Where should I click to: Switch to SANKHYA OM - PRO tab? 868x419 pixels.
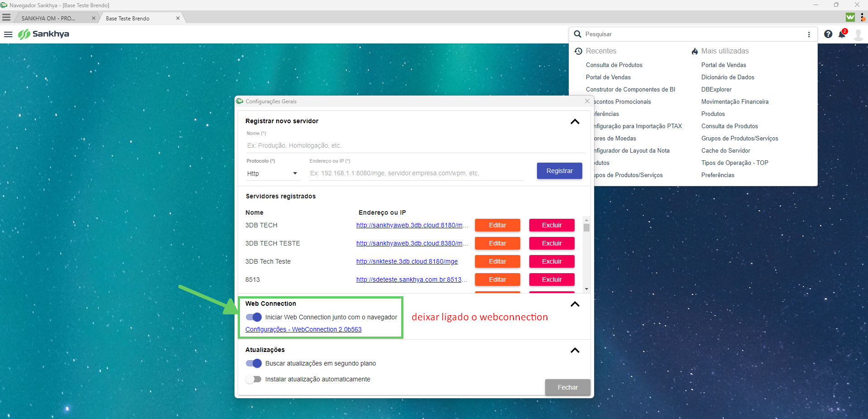(x=48, y=19)
